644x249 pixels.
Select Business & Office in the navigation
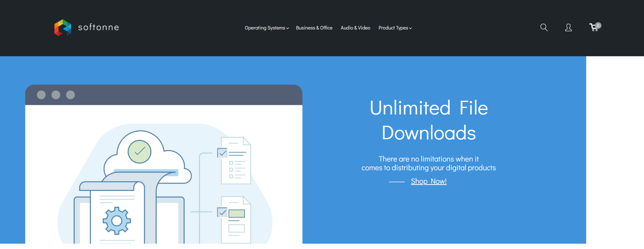[x=314, y=28]
